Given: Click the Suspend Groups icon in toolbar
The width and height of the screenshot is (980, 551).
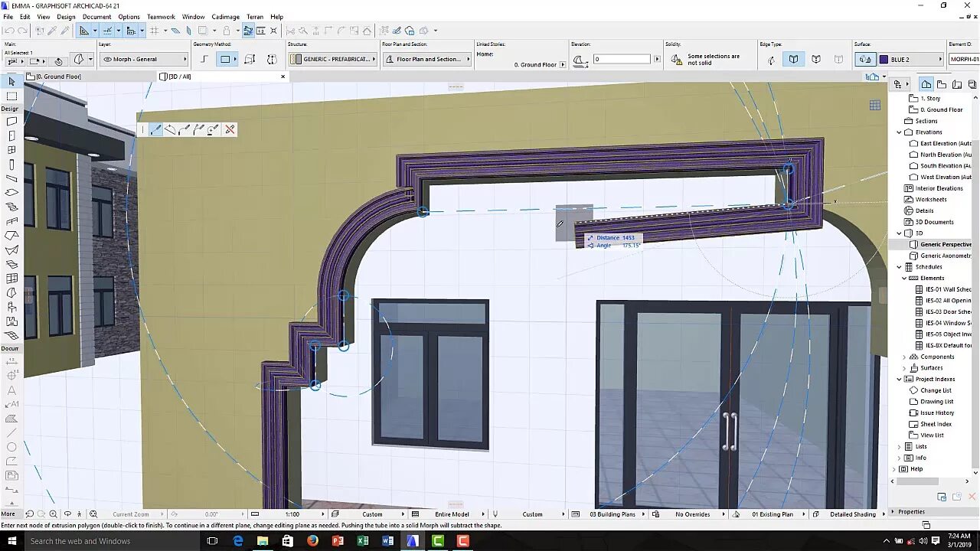Looking at the screenshot, I should (248, 31).
